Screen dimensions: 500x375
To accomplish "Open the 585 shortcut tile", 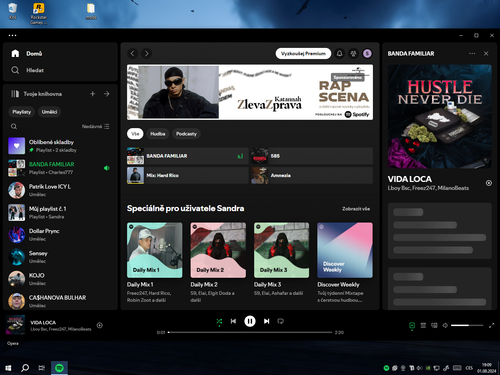I will [x=312, y=156].
